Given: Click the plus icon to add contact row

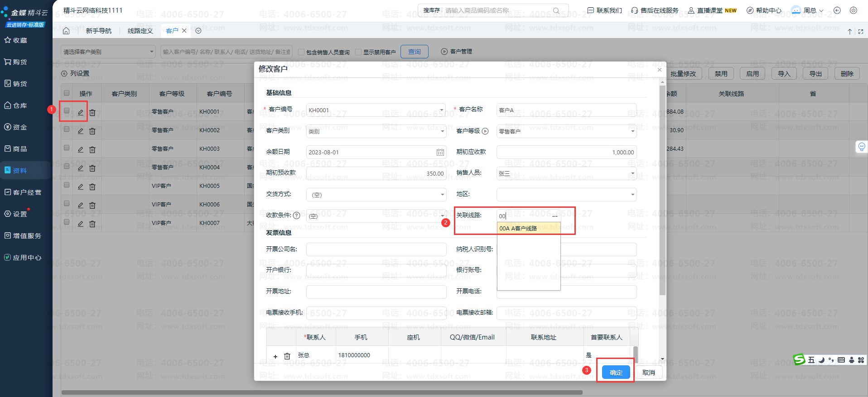Looking at the screenshot, I should (x=275, y=356).
